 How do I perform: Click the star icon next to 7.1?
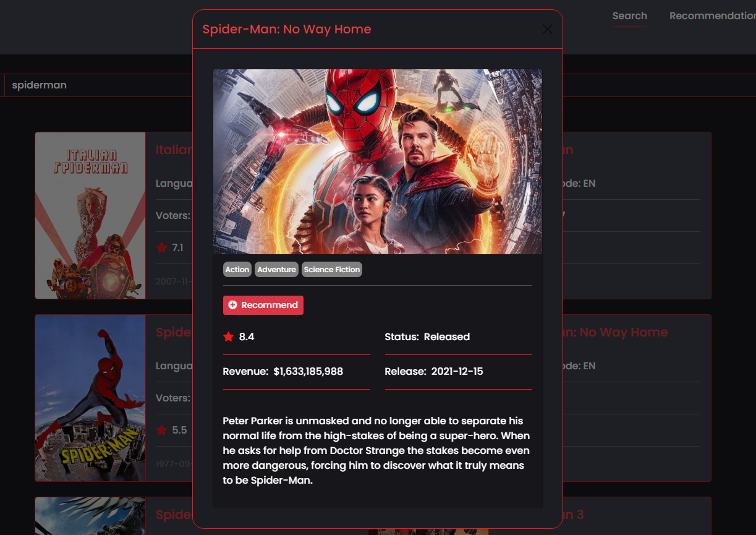click(x=162, y=247)
